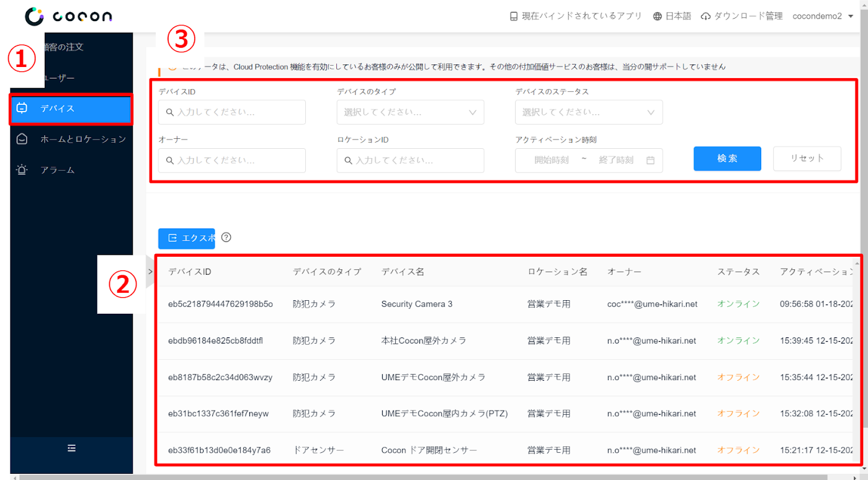Click the デバイス sidebar icon
Viewport: 868px width, 480px height.
pyautogui.click(x=22, y=109)
